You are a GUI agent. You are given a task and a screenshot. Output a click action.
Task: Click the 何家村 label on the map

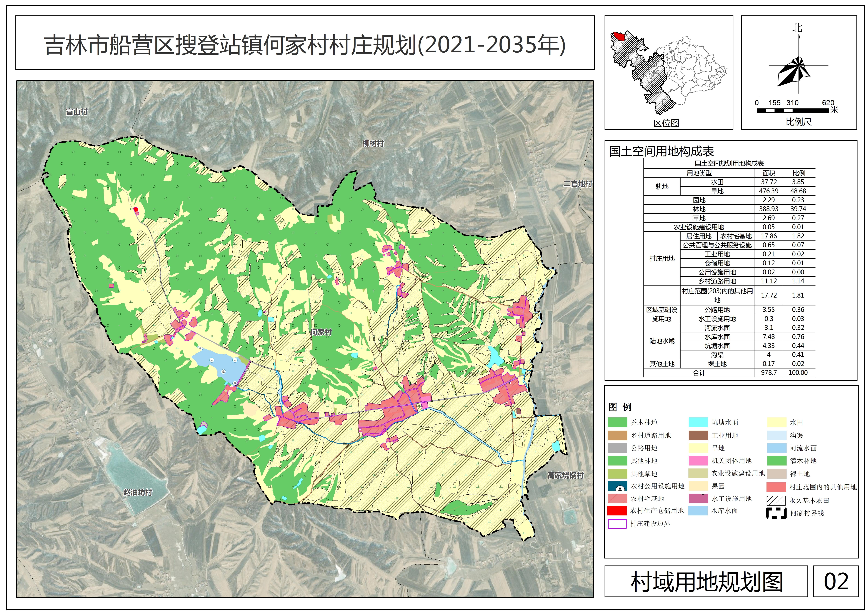(x=321, y=332)
